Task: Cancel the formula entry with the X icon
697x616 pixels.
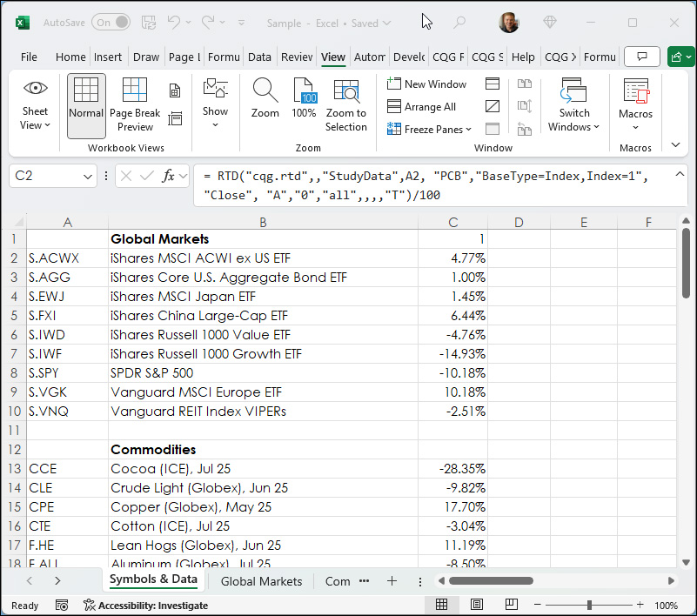Action: click(x=126, y=177)
